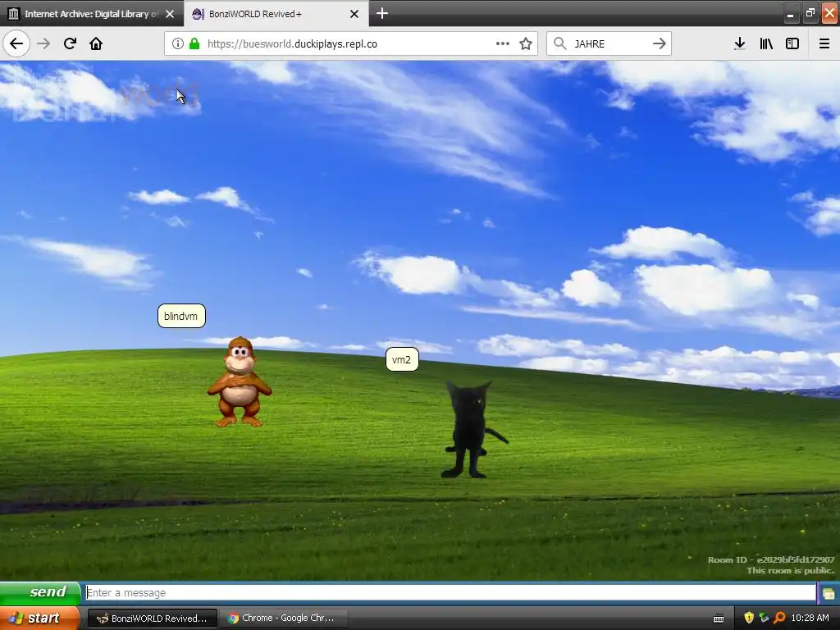This screenshot has height=630, width=840.
Task: Click the address bar URL field
Action: (x=351, y=44)
